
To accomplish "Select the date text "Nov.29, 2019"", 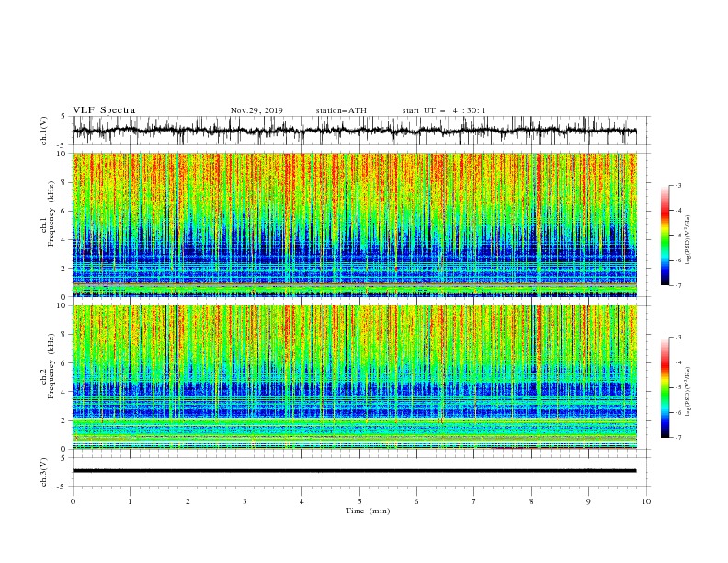I will click(x=256, y=110).
